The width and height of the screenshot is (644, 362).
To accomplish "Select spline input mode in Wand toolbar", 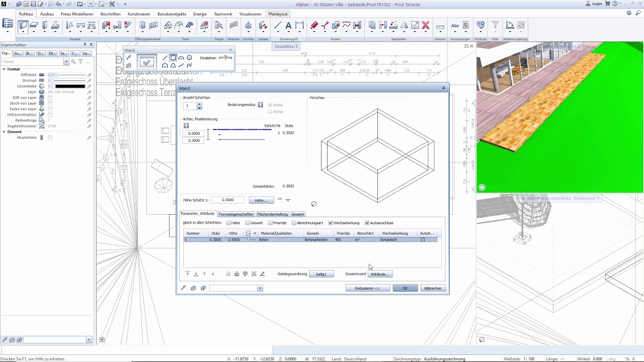I will 189,65.
